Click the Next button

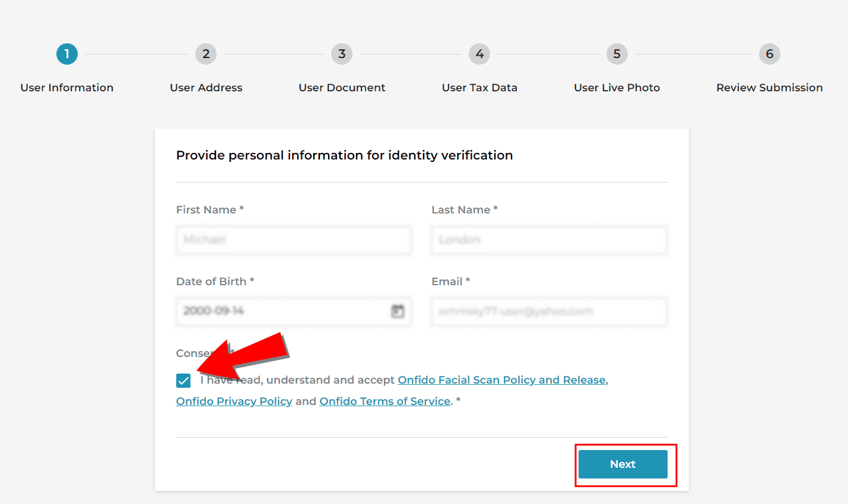[x=623, y=464]
